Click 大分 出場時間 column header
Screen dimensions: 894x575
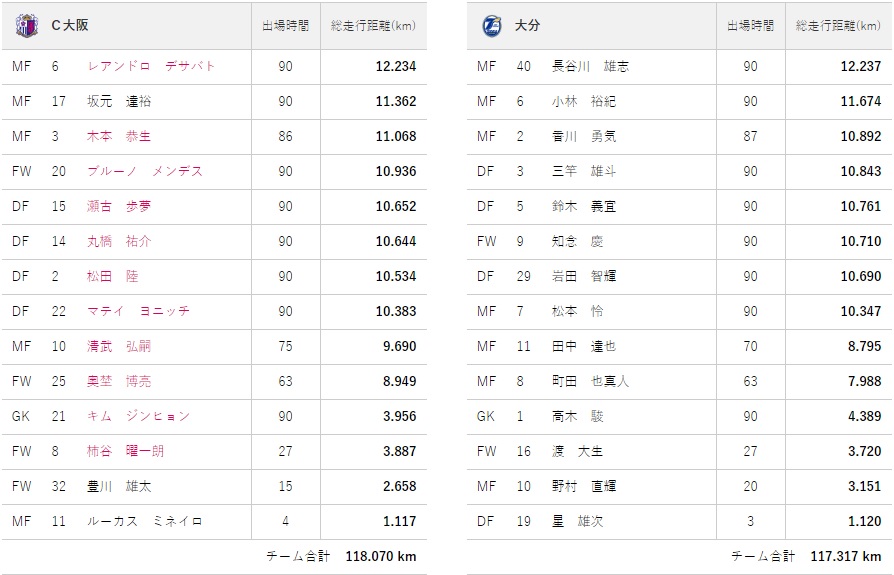click(x=750, y=25)
